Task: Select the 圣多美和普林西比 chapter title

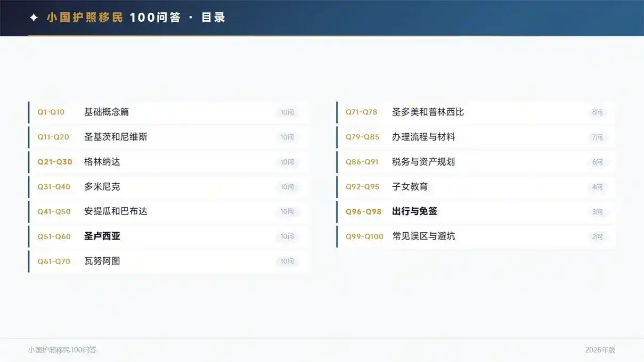Action: coord(428,112)
